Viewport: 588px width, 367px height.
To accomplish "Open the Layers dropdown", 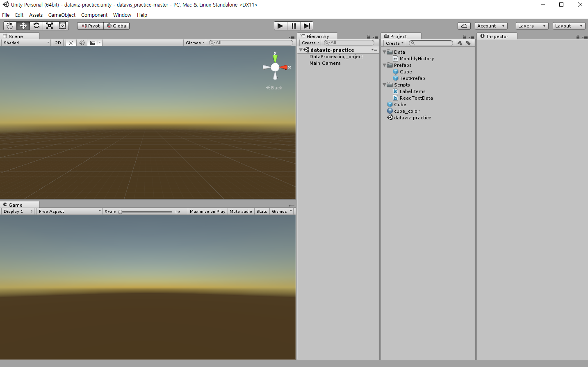I will (x=532, y=26).
